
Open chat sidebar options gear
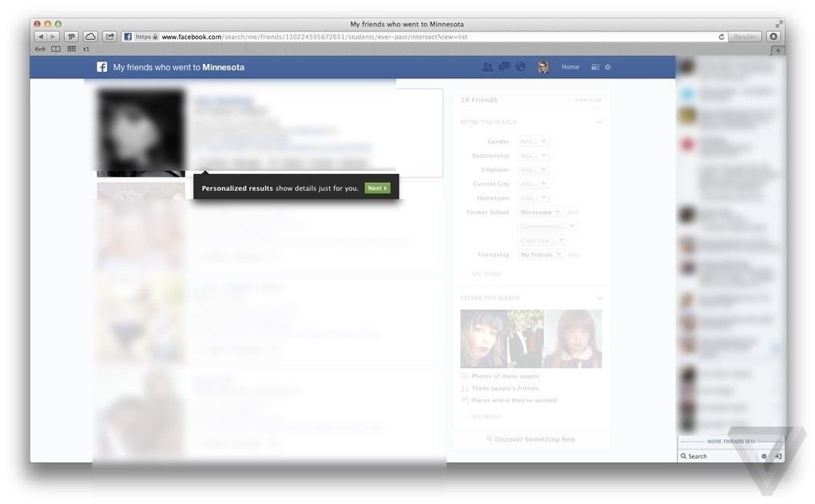[764, 456]
